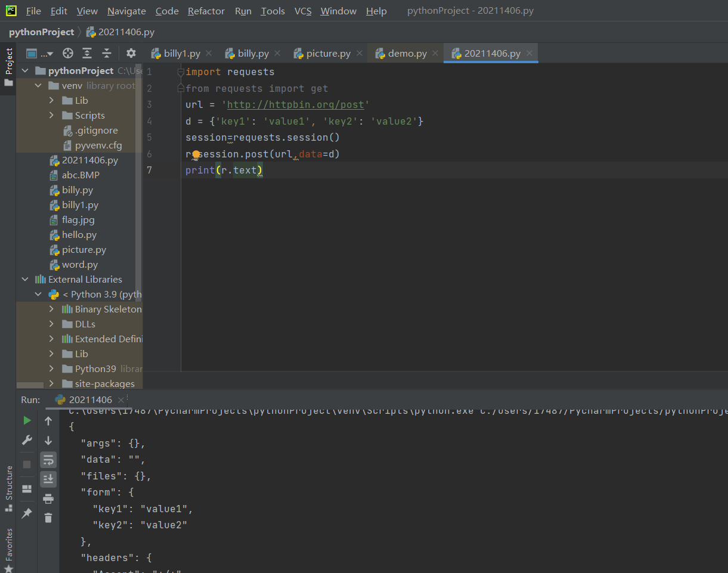This screenshot has width=728, height=573.
Task: Open run configuration wrench icon
Action: point(27,441)
